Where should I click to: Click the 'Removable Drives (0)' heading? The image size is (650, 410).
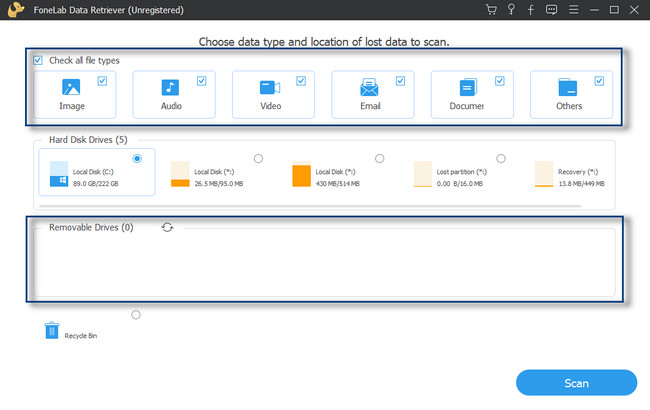coord(91,227)
